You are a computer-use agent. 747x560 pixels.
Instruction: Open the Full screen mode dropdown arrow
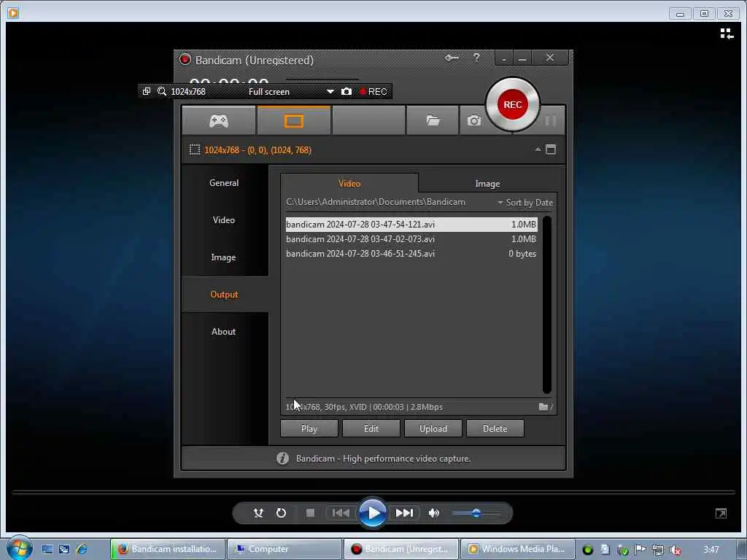[x=330, y=91]
